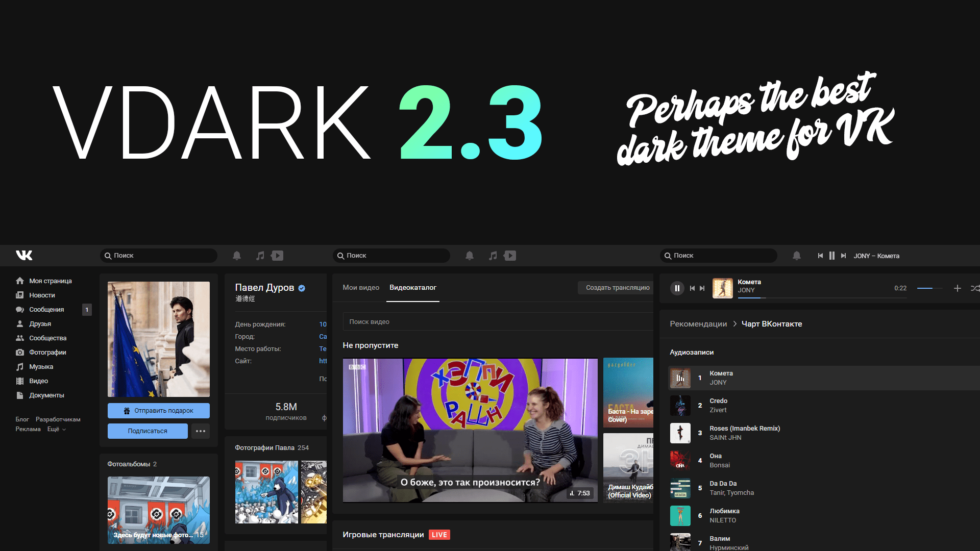Viewport: 980px width, 551px height.
Task: Play track 3 Roses (Imanbek Remix)
Action: 824,433
